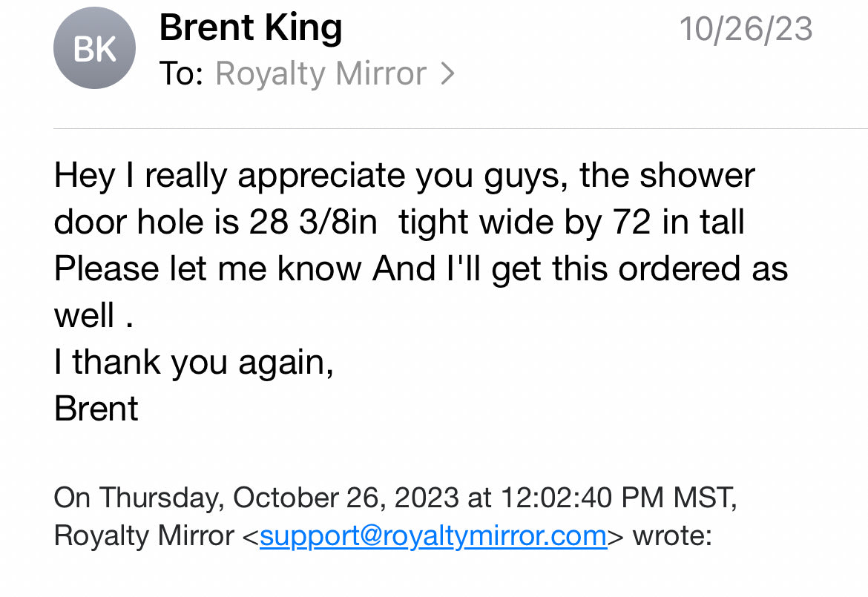Select the Royalty Mirror recipient name

click(x=320, y=73)
